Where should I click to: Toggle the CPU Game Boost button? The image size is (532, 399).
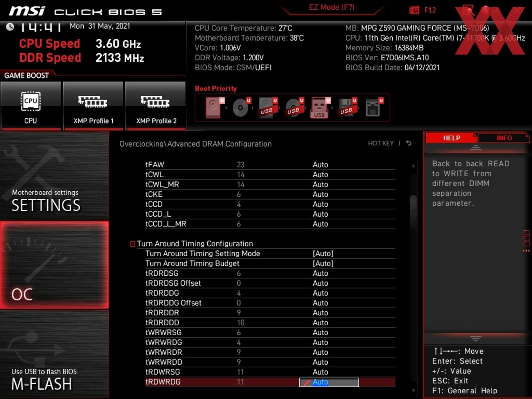pyautogui.click(x=31, y=105)
